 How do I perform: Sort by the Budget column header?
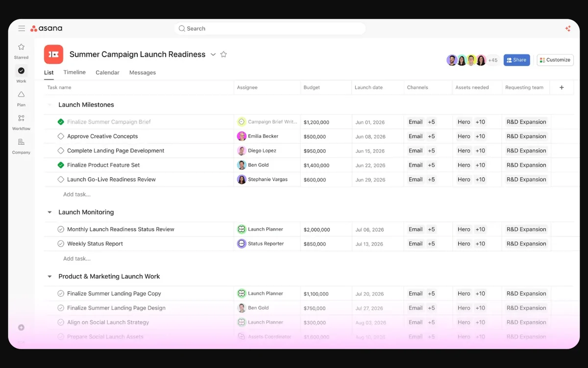312,87
